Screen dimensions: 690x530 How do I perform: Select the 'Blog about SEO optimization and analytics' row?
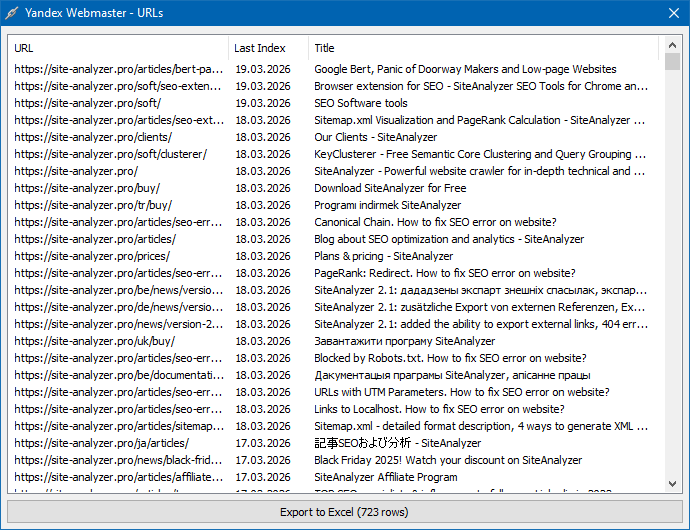click(336, 239)
